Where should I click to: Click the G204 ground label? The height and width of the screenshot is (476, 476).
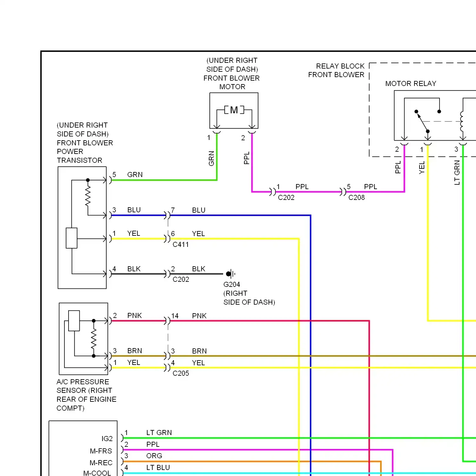[x=232, y=284]
